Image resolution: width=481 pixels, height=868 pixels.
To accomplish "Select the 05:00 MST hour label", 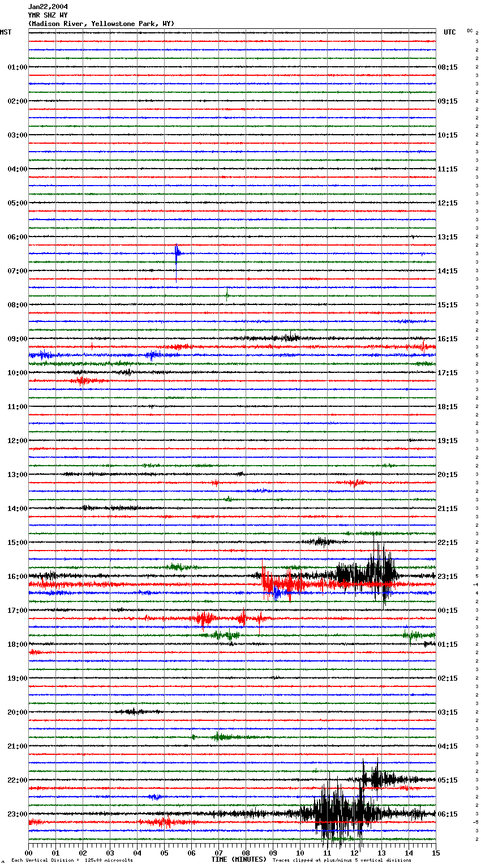I will 18,203.
